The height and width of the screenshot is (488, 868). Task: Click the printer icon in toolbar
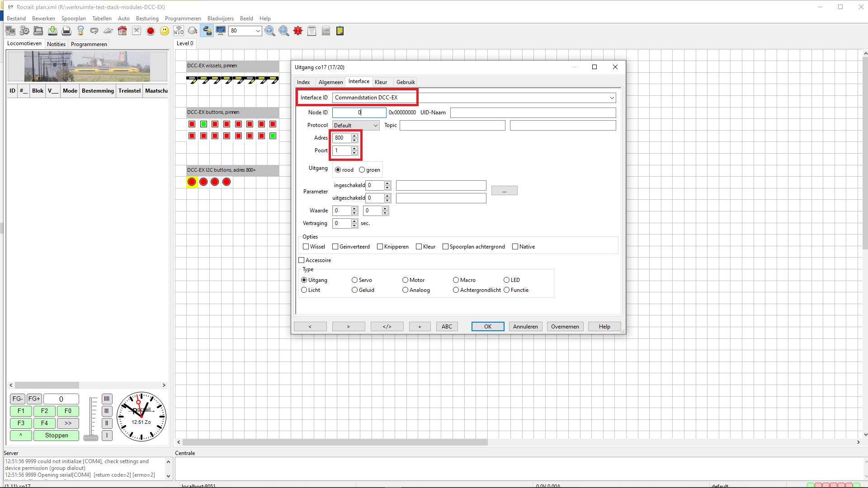point(66,31)
